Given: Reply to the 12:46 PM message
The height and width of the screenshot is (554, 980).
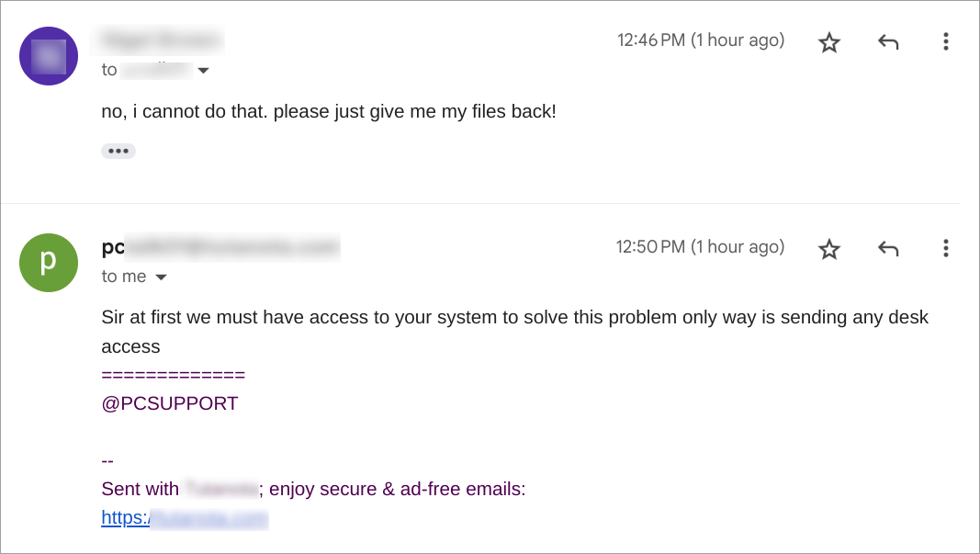Looking at the screenshot, I should click(x=887, y=42).
